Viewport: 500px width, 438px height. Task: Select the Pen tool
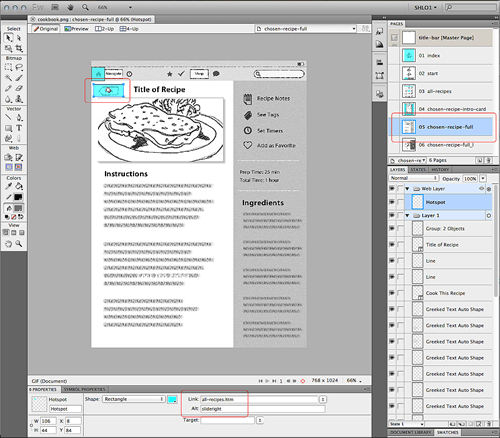19,118
